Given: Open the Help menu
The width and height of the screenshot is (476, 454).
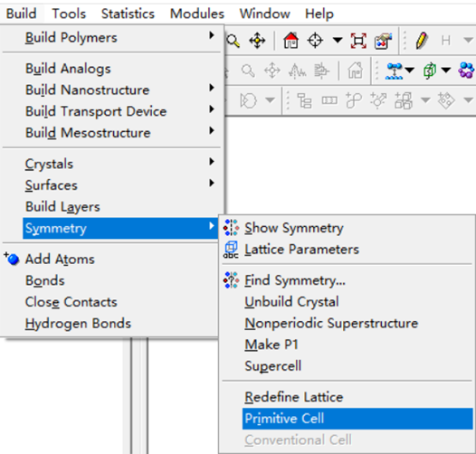Looking at the screenshot, I should coord(319,14).
